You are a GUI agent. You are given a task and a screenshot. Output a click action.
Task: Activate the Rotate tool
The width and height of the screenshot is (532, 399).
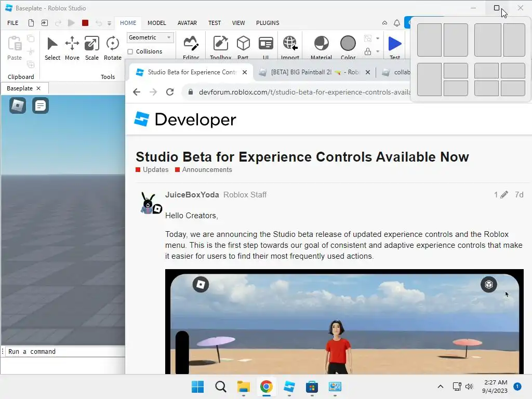click(113, 48)
